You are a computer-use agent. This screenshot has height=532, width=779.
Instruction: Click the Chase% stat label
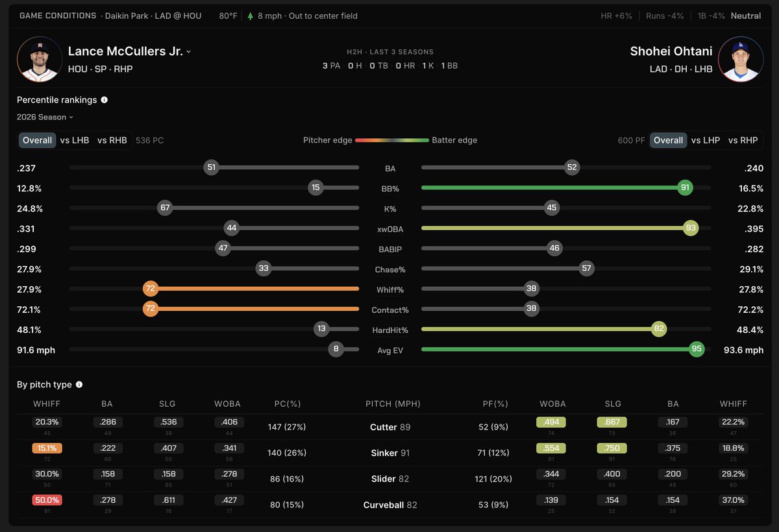pyautogui.click(x=390, y=269)
